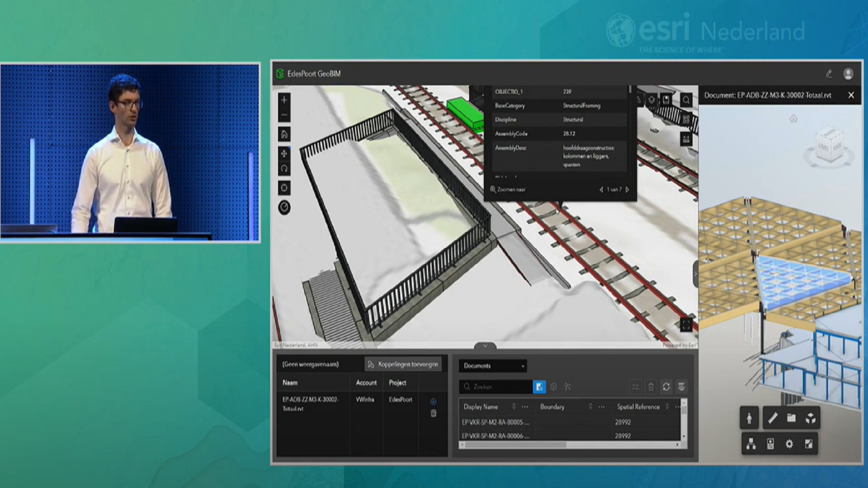This screenshot has width=868, height=488.
Task: Open viewer settings gear icon
Action: point(789,444)
